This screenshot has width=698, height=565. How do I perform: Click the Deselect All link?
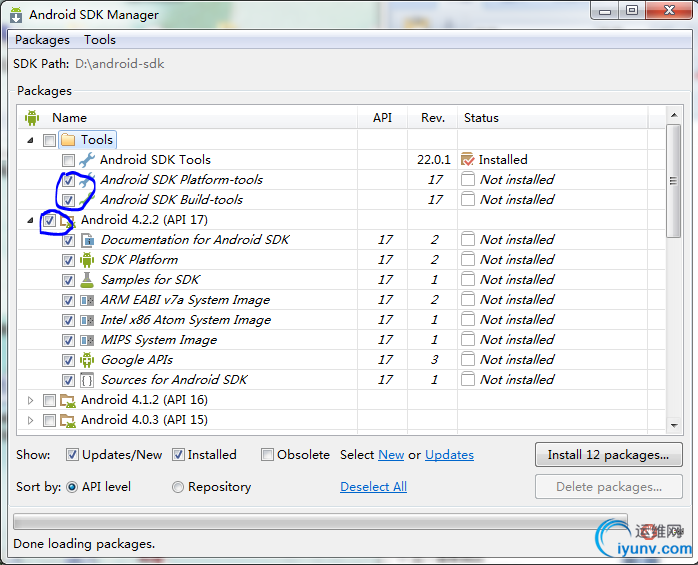[373, 487]
